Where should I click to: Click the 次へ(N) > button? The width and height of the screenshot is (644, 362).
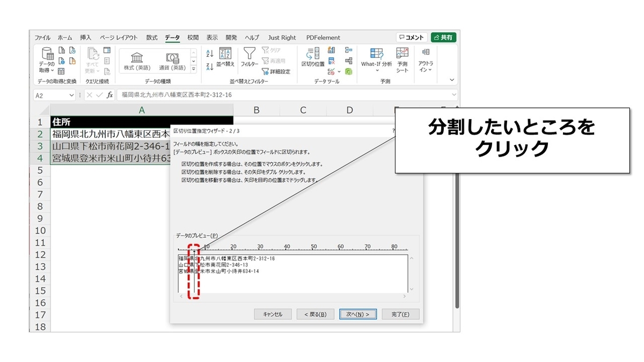click(x=358, y=314)
